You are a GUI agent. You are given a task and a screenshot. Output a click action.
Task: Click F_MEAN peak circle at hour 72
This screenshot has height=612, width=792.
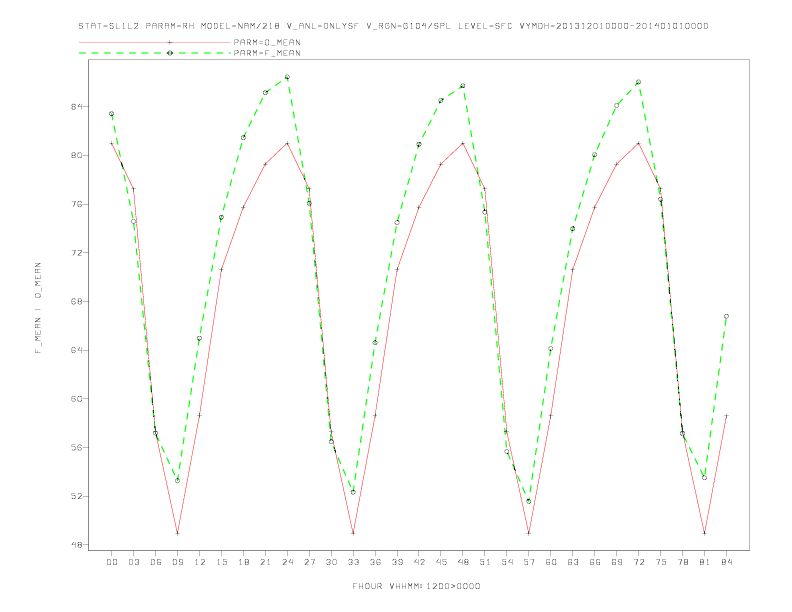[x=638, y=82]
